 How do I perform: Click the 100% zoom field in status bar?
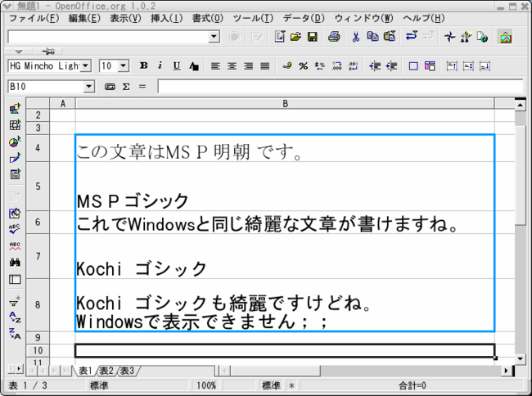click(x=206, y=385)
